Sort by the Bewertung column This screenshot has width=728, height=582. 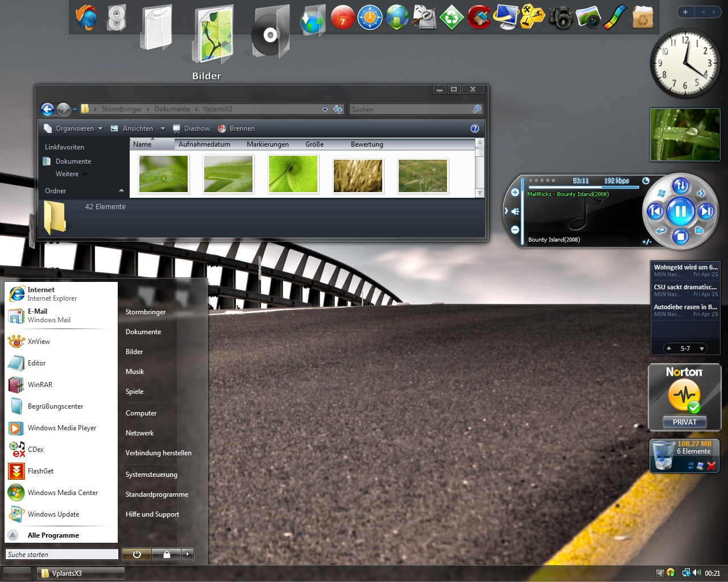[367, 144]
